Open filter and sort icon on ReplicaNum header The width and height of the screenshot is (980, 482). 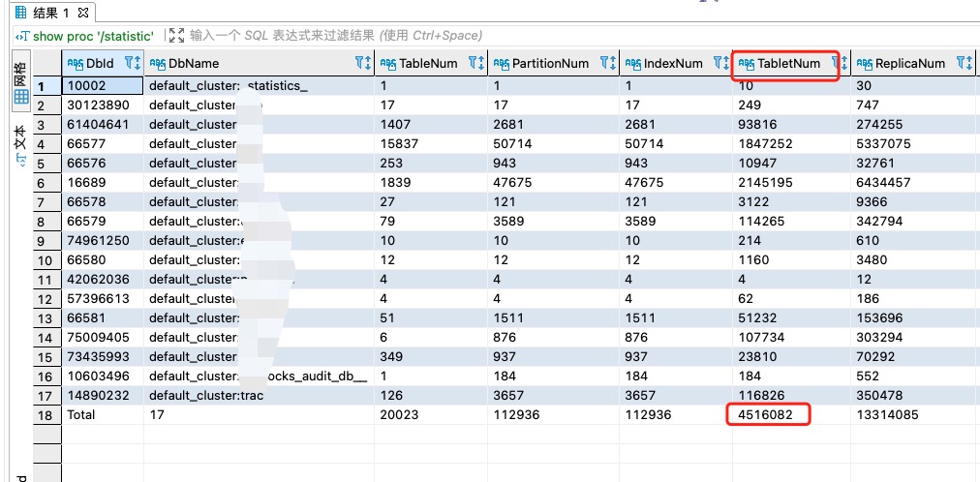[x=964, y=63]
